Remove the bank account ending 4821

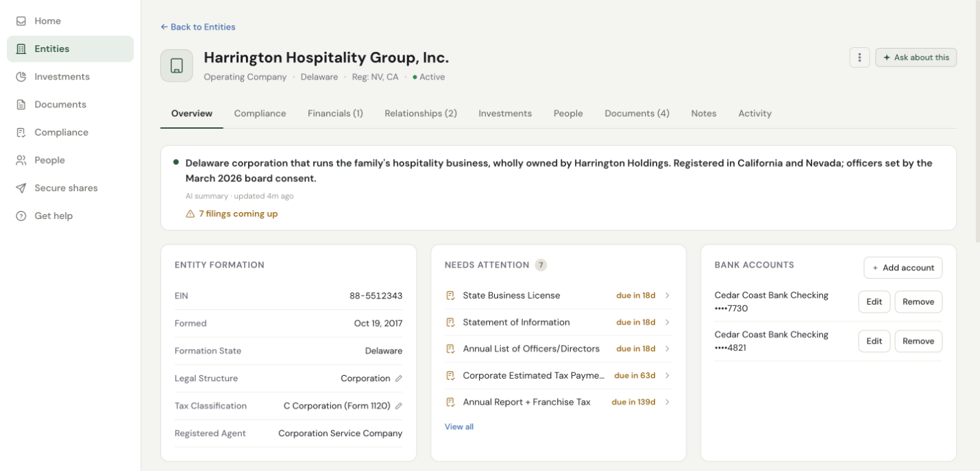918,341
